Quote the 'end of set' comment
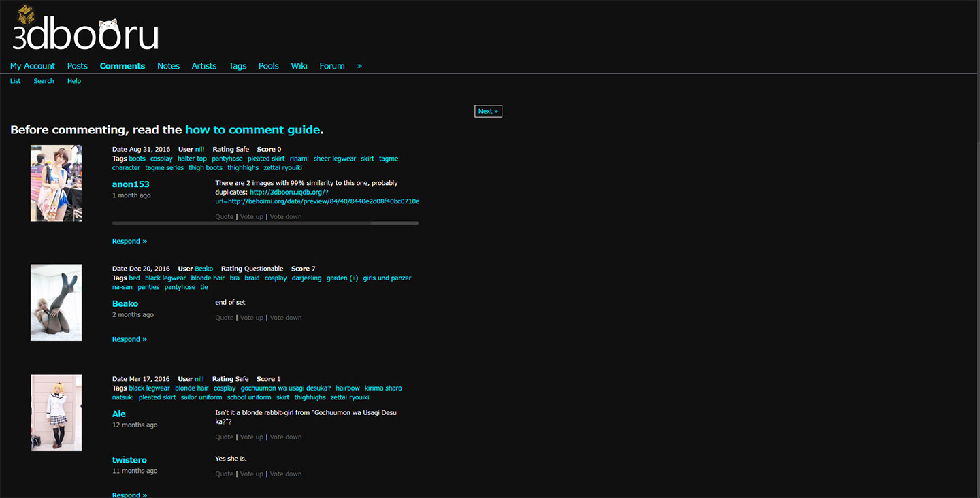The width and height of the screenshot is (980, 498). tap(225, 318)
